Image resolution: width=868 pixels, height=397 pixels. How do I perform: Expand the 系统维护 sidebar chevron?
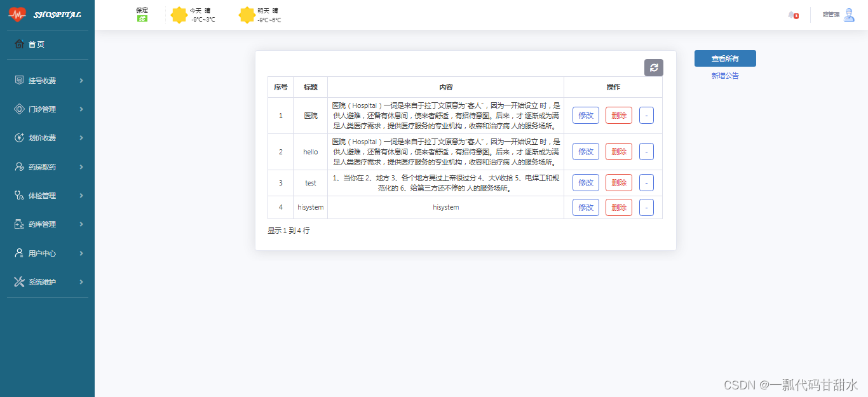click(81, 281)
